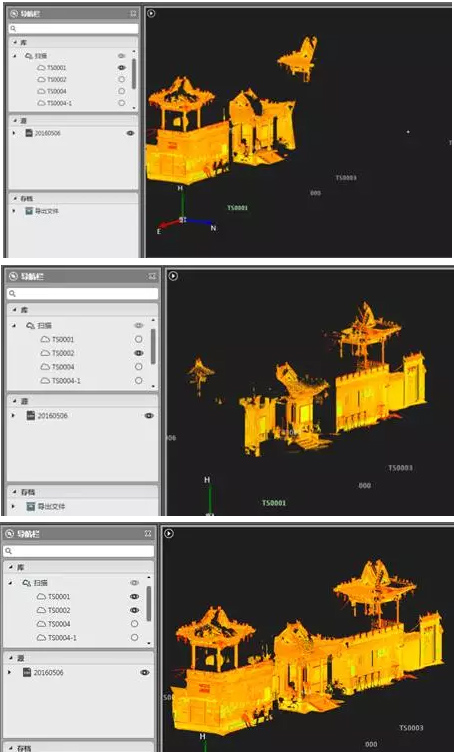
Task: Select TS0002 in the bottom panel scan list
Action: point(59,610)
